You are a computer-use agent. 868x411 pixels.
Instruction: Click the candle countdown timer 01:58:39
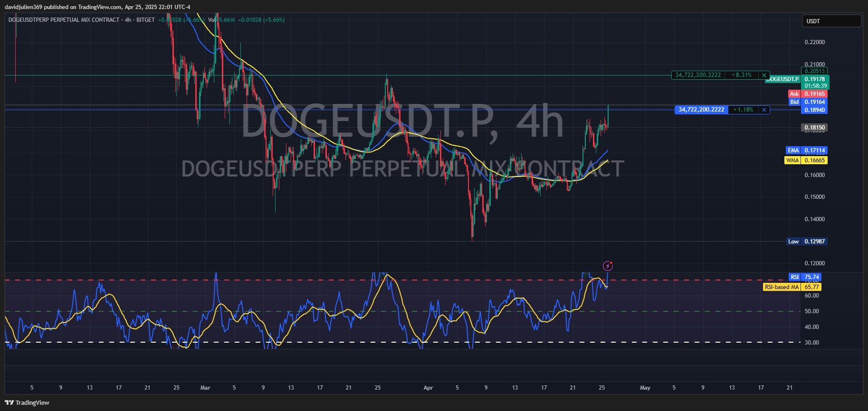point(815,86)
